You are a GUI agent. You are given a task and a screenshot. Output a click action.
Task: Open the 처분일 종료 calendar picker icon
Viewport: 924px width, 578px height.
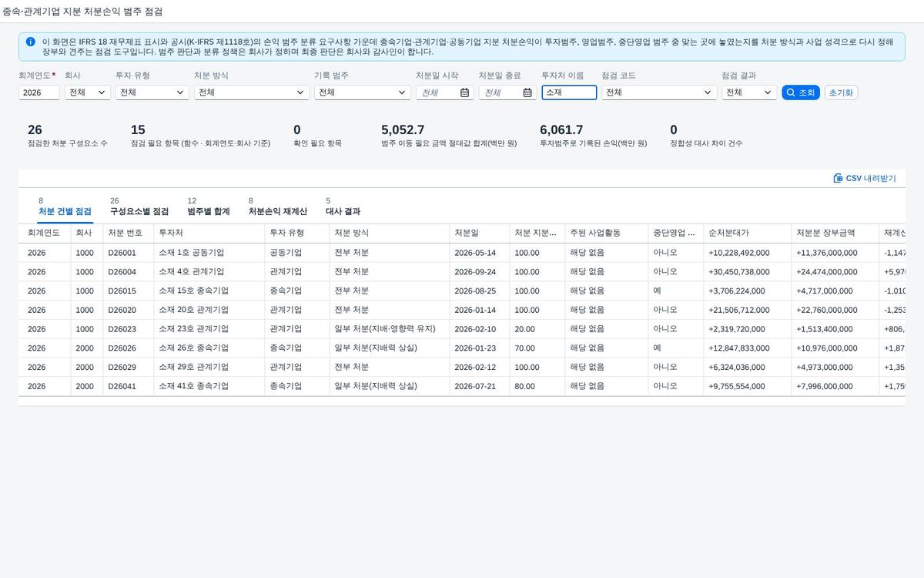(527, 92)
